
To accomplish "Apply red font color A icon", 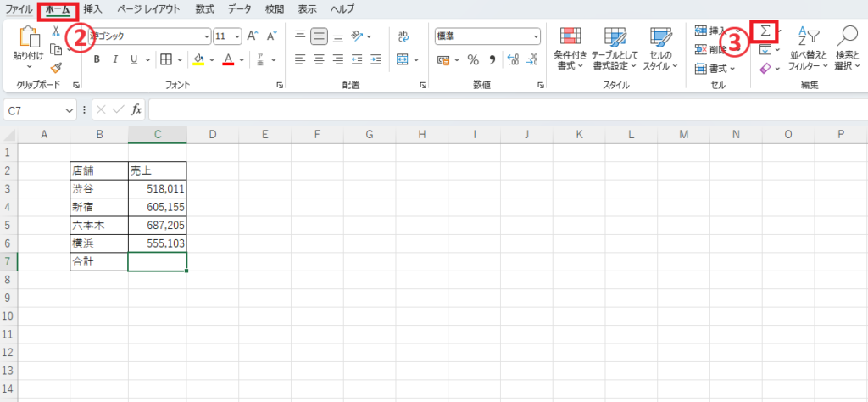I will tap(228, 59).
